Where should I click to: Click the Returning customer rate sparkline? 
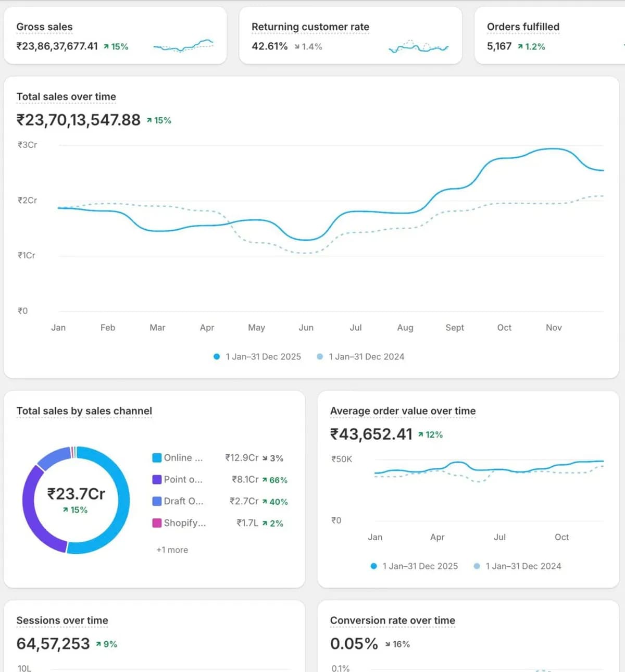click(x=419, y=47)
